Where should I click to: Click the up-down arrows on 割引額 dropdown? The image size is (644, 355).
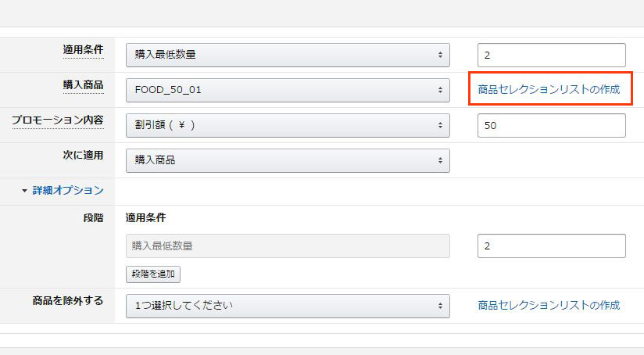(440, 125)
